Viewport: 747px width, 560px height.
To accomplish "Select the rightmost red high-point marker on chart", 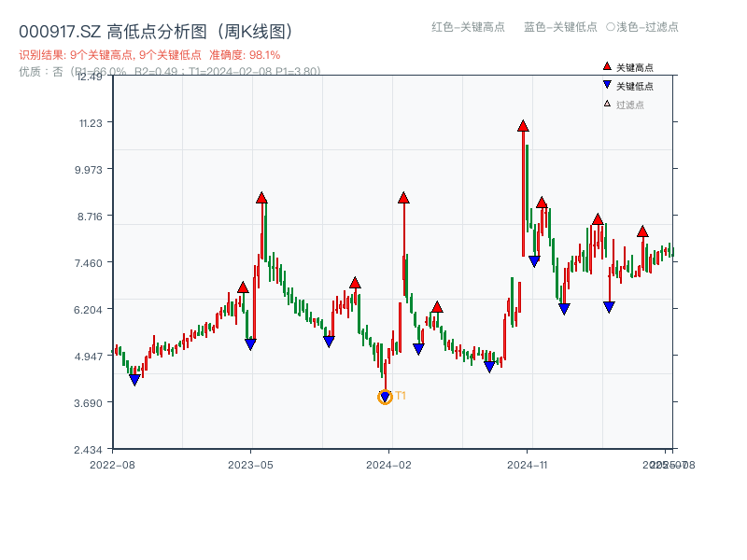I will coord(642,231).
